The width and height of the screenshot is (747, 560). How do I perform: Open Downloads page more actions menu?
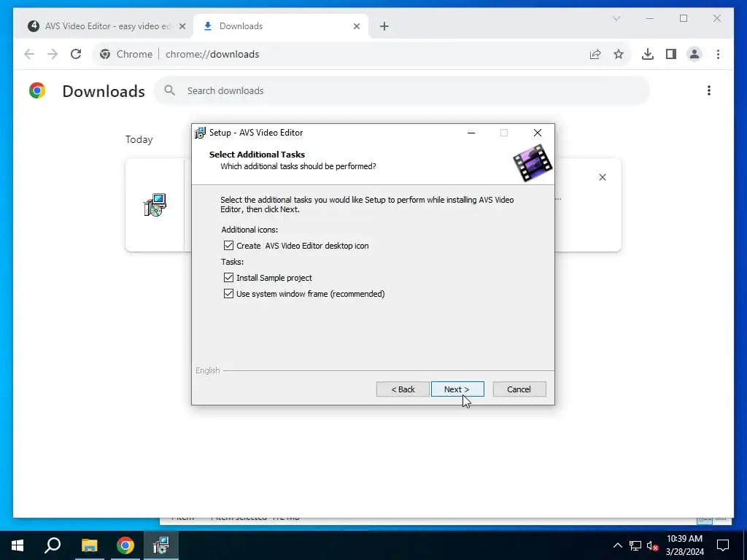click(709, 90)
